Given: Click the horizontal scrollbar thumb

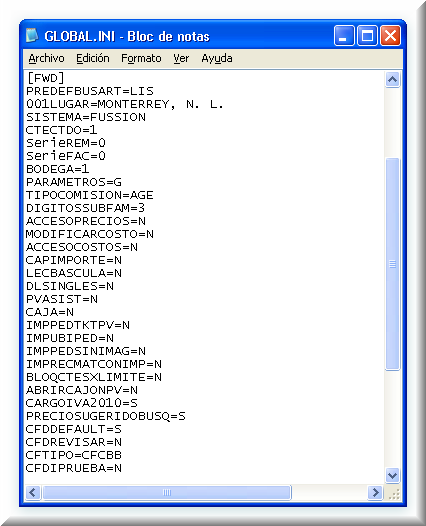Looking at the screenshot, I should tap(167, 492).
